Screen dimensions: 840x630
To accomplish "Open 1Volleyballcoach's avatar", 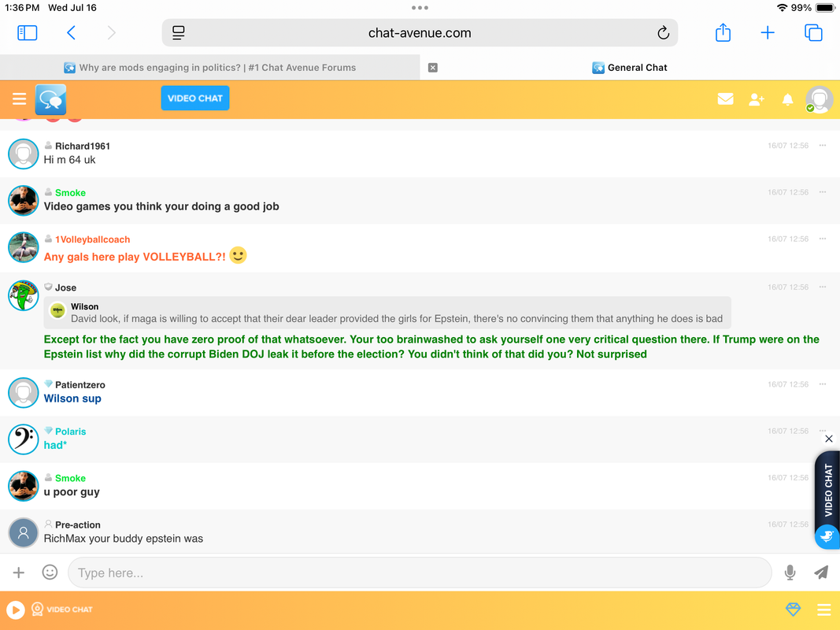I will 24,247.
